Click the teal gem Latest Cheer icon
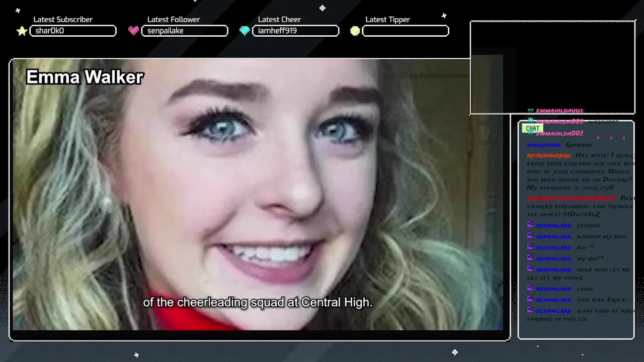 [245, 31]
